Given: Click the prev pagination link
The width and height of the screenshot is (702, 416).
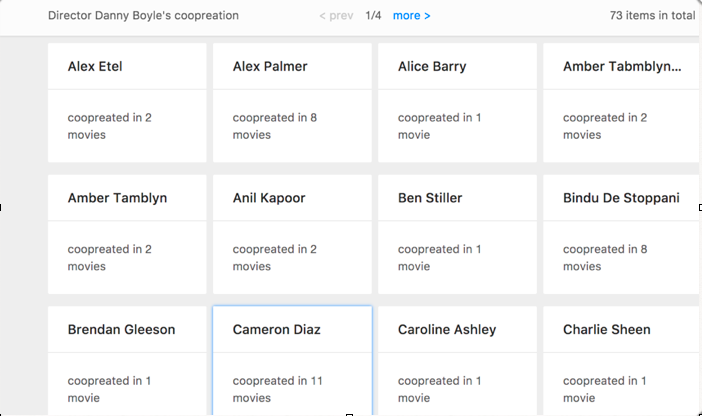Looking at the screenshot, I should (x=336, y=16).
